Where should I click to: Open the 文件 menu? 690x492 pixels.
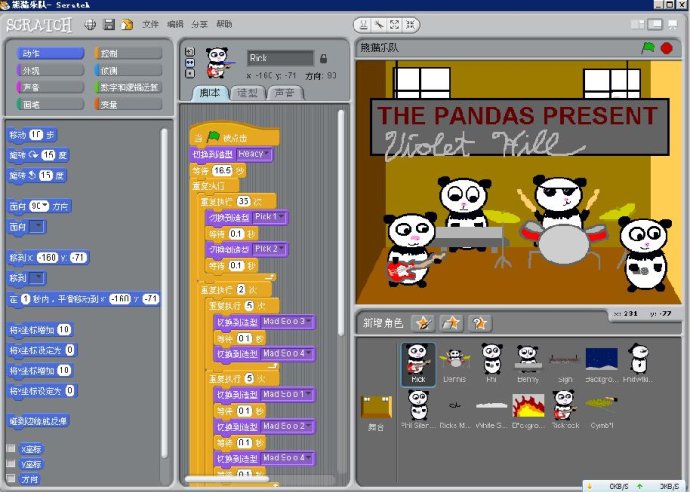[x=150, y=24]
